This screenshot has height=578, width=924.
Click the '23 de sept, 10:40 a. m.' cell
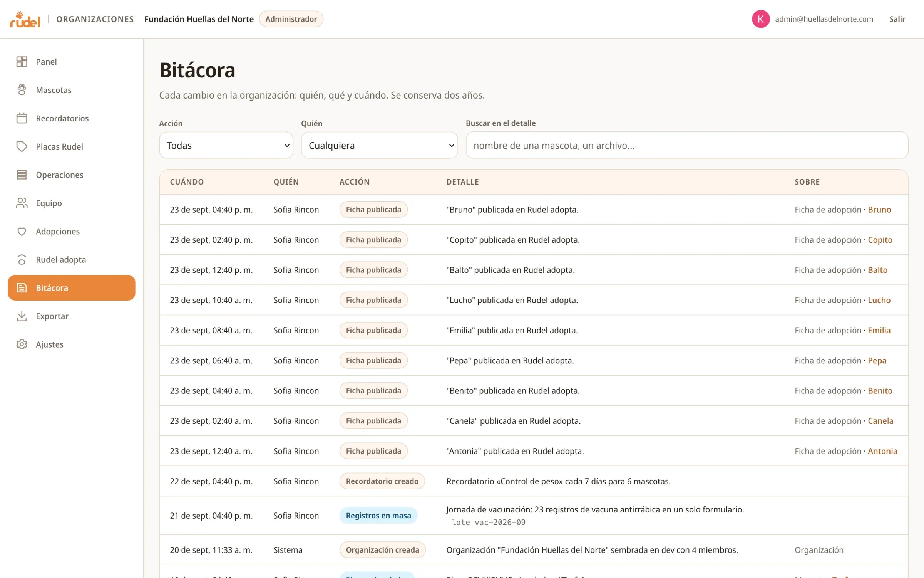(x=211, y=300)
